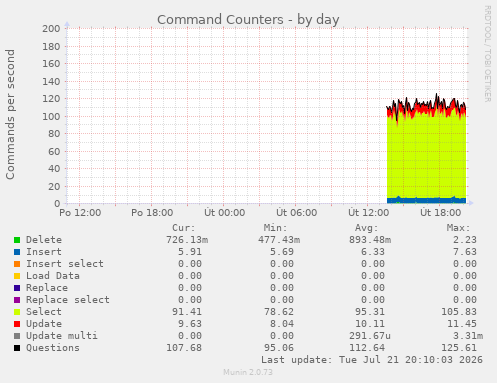
Task: Click the Update current value 9.63
Action: [x=190, y=324]
